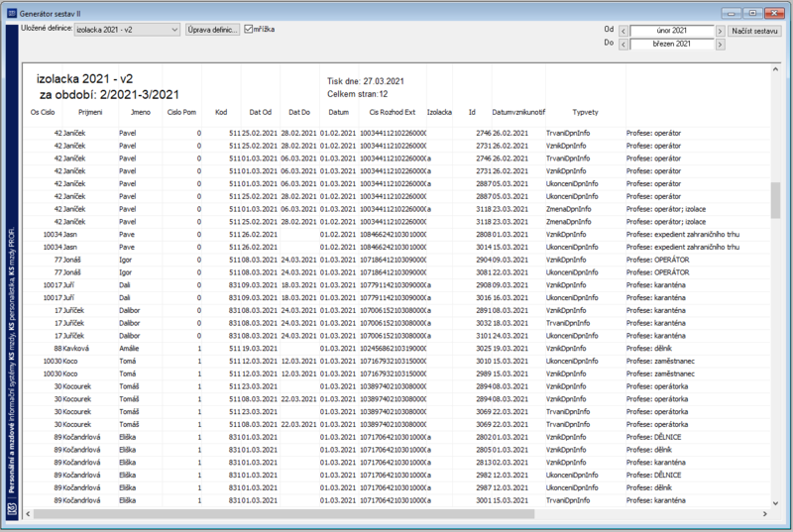The width and height of the screenshot is (793, 532).
Task: Click the 'Kod' column header
Action: point(221,112)
